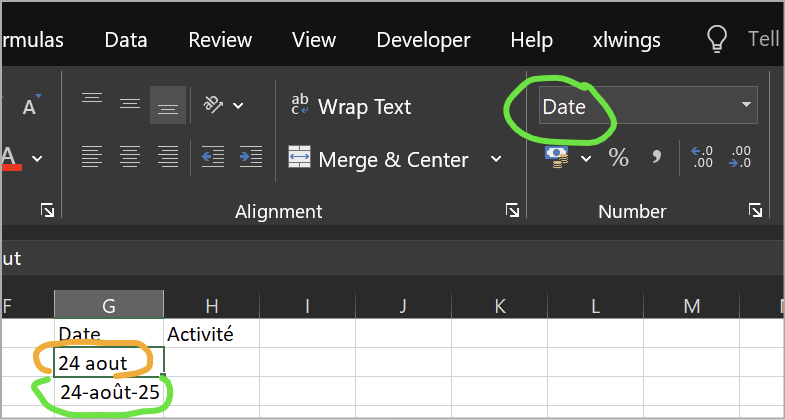Image resolution: width=785 pixels, height=420 pixels.
Task: Decrease decimal places
Action: coord(741,158)
